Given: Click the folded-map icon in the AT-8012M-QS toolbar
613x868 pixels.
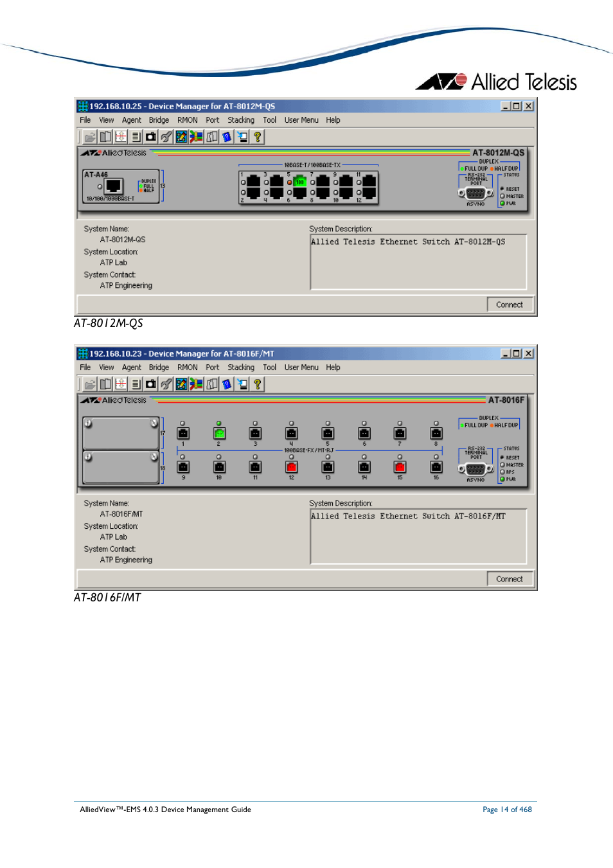Looking at the screenshot, I should tap(212, 137).
